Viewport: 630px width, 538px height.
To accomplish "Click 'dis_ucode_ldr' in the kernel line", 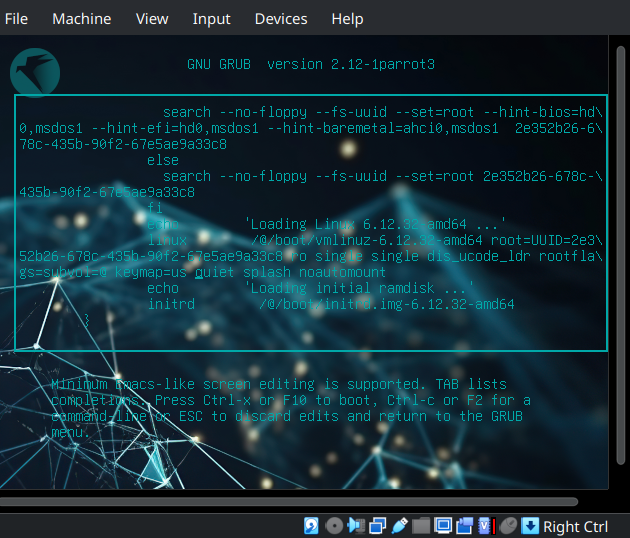I will 479,256.
